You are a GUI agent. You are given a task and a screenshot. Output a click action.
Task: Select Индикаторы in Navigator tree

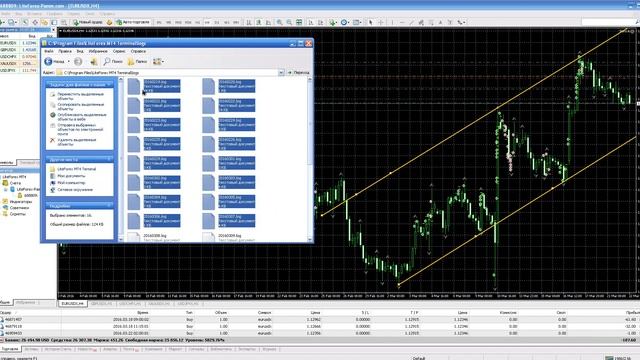pyautogui.click(x=20, y=202)
